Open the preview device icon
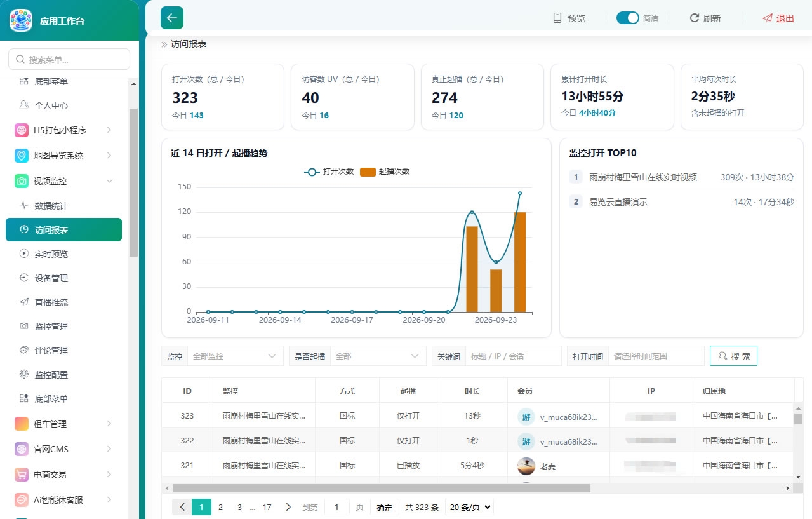The image size is (812, 519). pyautogui.click(x=557, y=18)
